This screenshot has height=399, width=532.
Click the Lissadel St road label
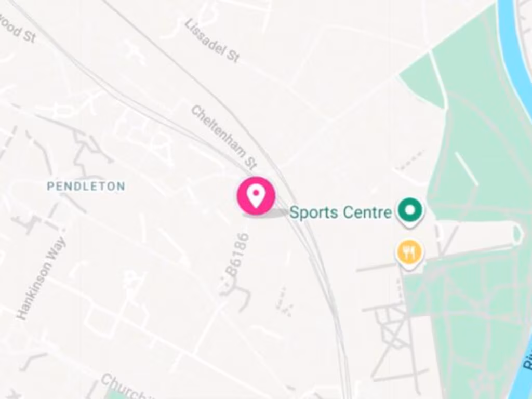[212, 41]
